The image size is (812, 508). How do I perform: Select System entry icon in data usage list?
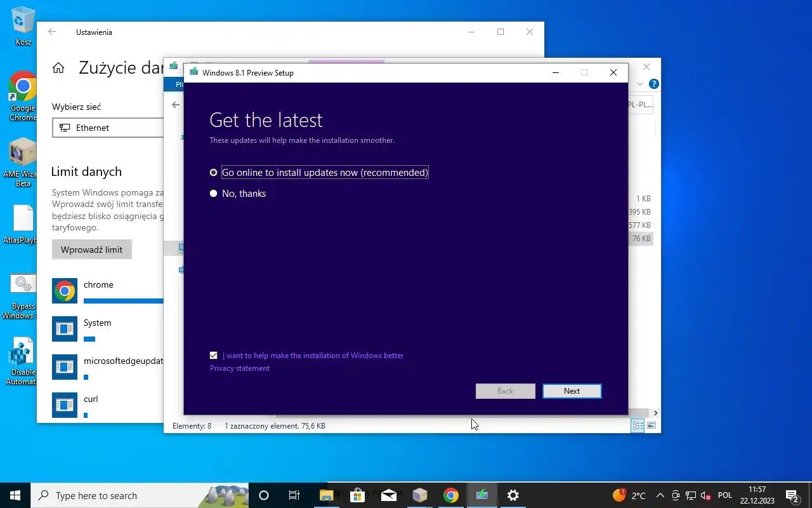[65, 329]
